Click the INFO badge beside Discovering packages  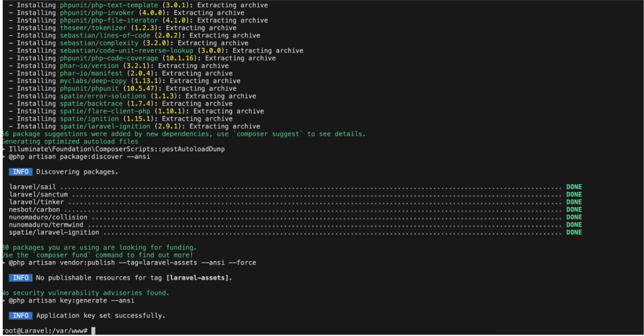pyautogui.click(x=20, y=172)
